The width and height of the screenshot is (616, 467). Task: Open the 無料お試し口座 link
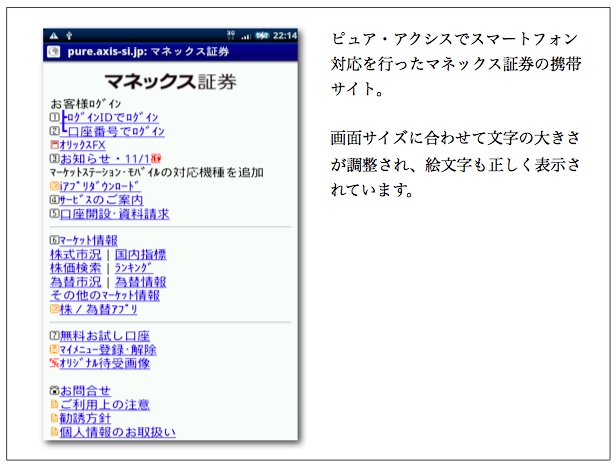pyautogui.click(x=105, y=336)
